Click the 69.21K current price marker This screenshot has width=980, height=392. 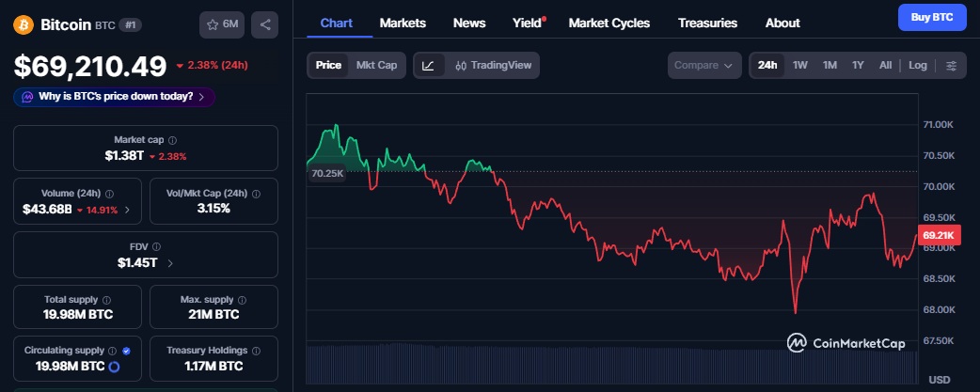(939, 235)
